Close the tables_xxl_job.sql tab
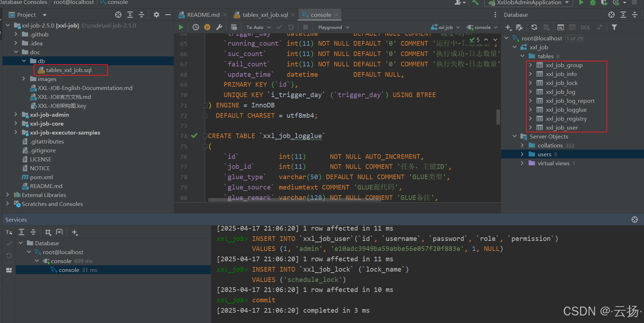This screenshot has width=644, height=323. pos(293,15)
